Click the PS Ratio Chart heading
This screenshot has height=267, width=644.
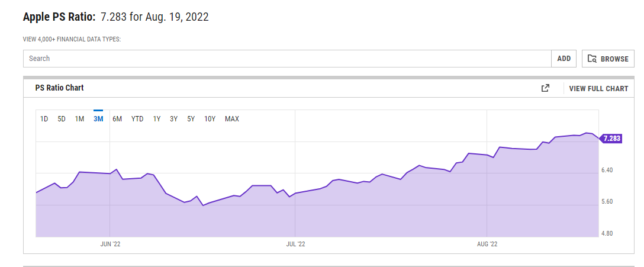point(60,88)
